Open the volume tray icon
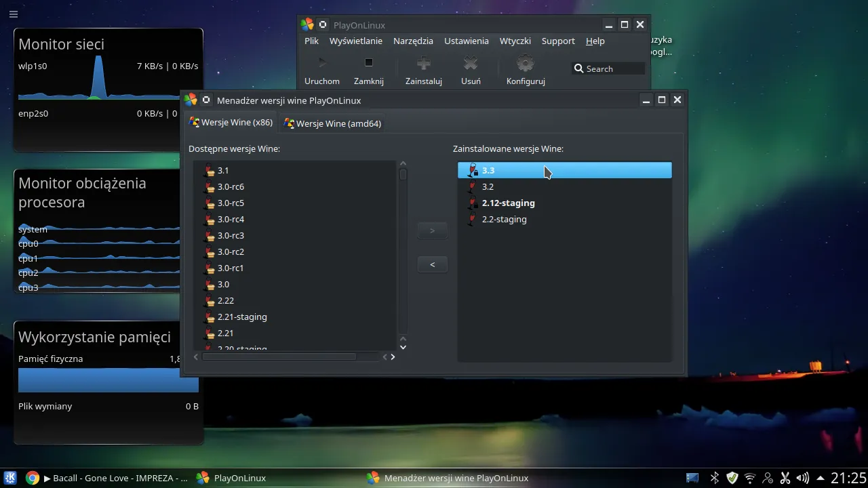This screenshot has height=488, width=868. click(803, 478)
